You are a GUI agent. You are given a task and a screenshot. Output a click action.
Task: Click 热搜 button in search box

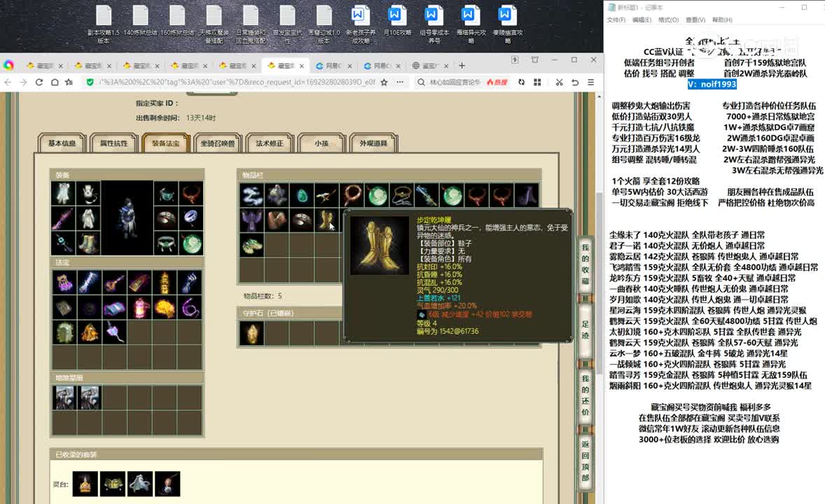point(497,82)
